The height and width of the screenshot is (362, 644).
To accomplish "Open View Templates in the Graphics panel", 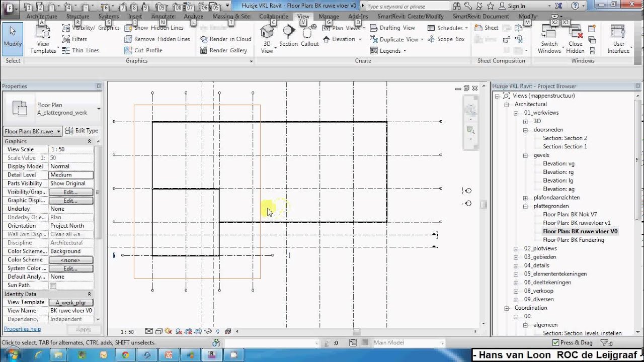I will [x=43, y=39].
